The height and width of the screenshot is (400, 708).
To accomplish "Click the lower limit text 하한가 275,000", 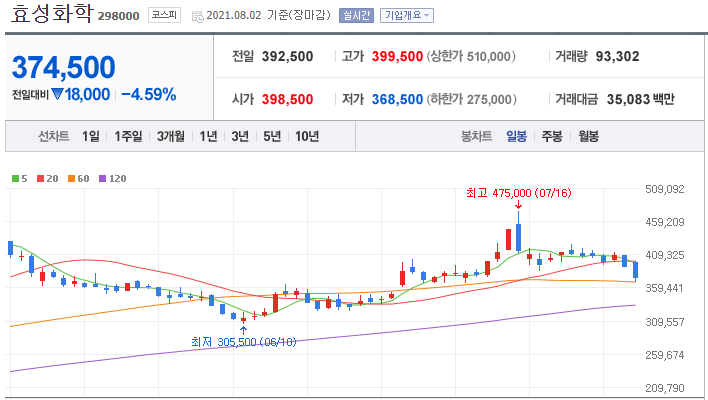I will [471, 99].
